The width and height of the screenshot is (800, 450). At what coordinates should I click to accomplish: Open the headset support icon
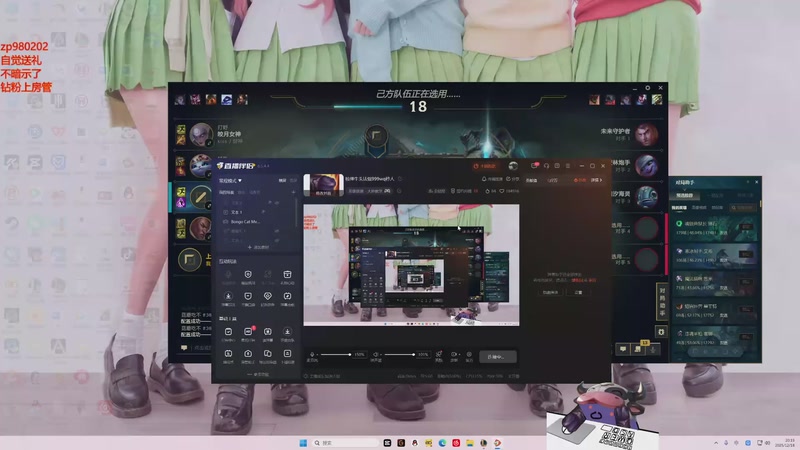click(546, 166)
